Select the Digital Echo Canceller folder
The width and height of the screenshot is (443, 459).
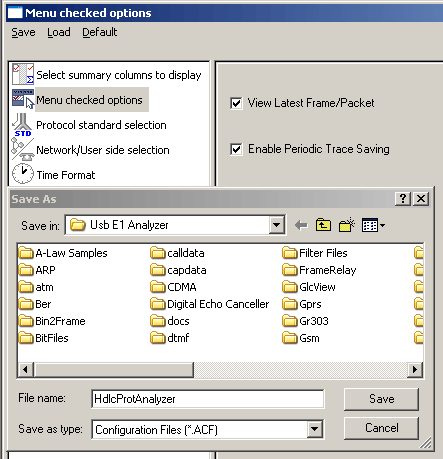point(210,304)
